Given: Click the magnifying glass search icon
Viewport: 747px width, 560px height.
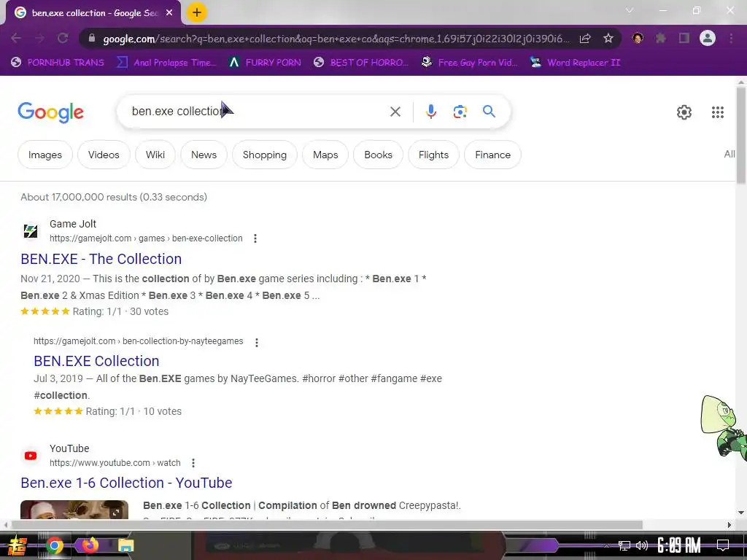Looking at the screenshot, I should (x=489, y=112).
